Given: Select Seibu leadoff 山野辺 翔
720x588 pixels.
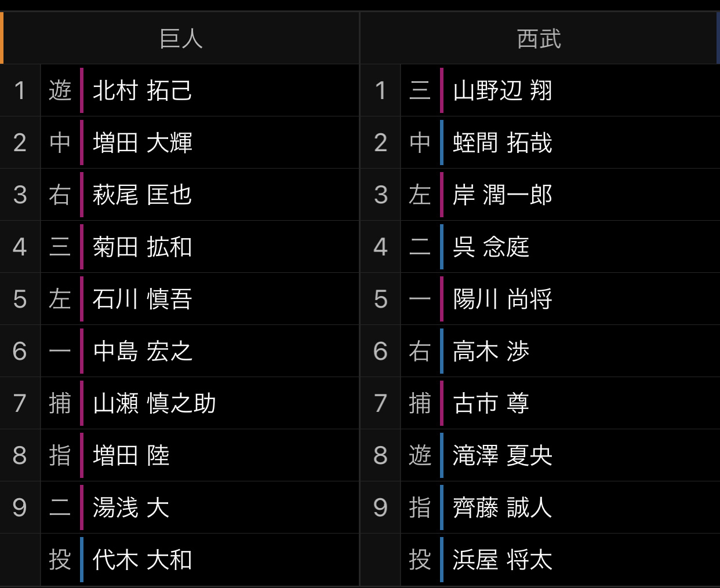Looking at the screenshot, I should click(503, 90).
